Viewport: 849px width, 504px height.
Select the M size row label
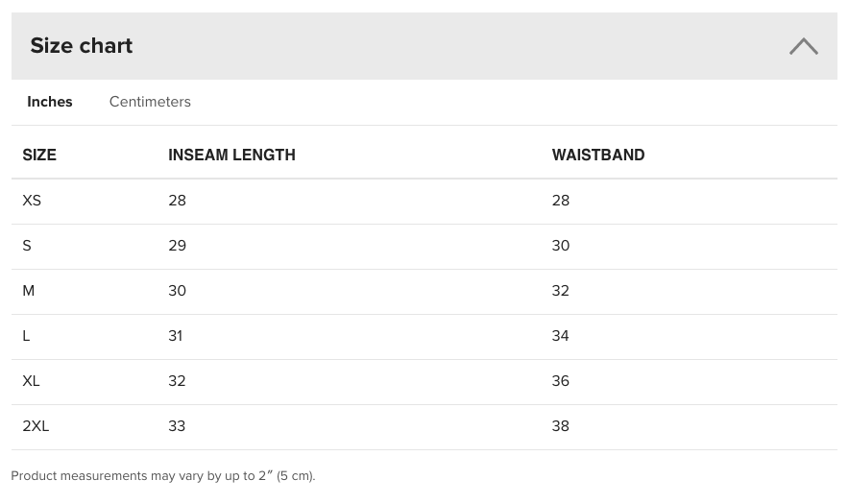(29, 291)
